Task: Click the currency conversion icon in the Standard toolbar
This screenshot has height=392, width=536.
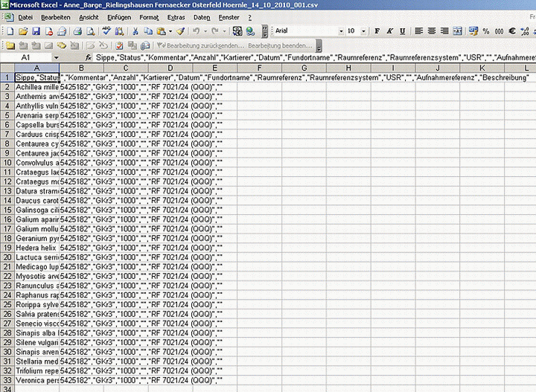Action: tap(237, 31)
